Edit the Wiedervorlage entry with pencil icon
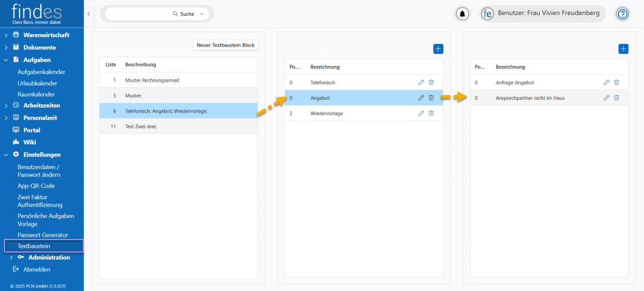644x291 pixels. (x=421, y=114)
